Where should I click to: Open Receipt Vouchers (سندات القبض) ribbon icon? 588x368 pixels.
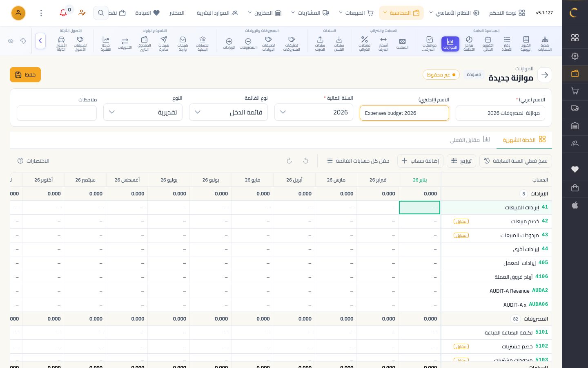339,44
